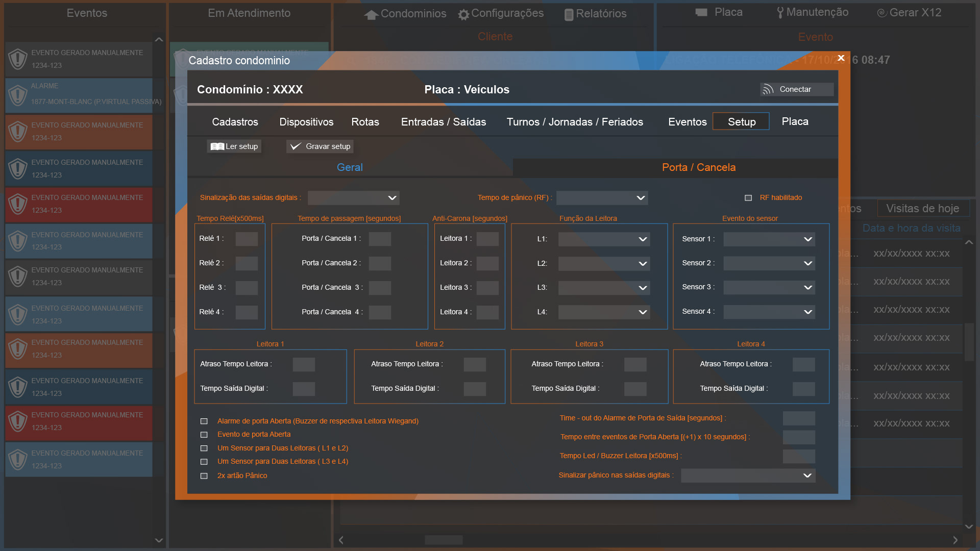Click the Gerar X12 spiral icon
Viewport: 980px width, 551px height.
pos(881,13)
